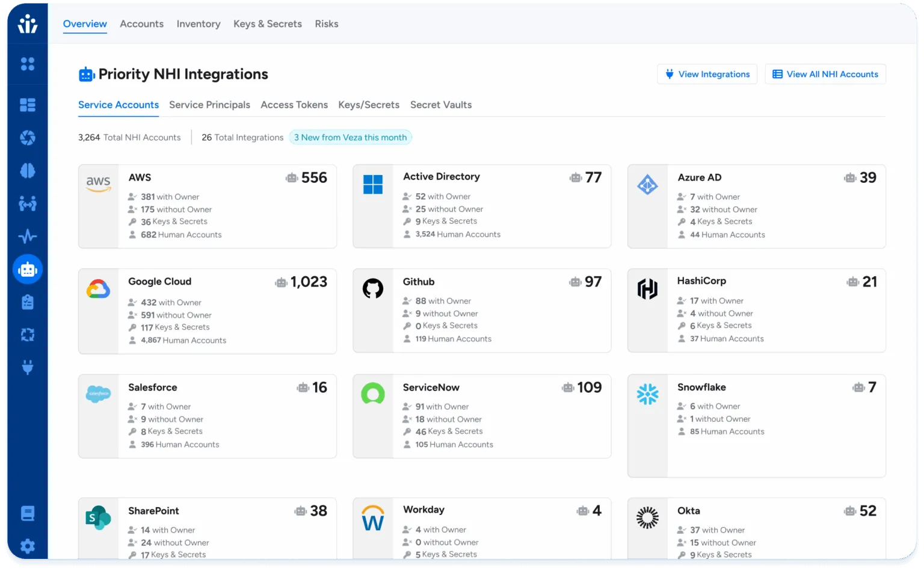Click the 3 New from Veza badge
This screenshot has height=571, width=924.
coord(350,137)
